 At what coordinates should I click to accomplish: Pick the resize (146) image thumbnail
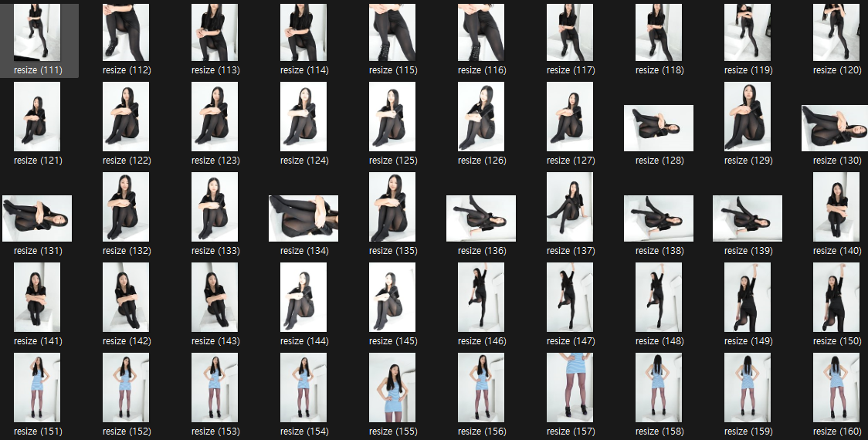[481, 297]
